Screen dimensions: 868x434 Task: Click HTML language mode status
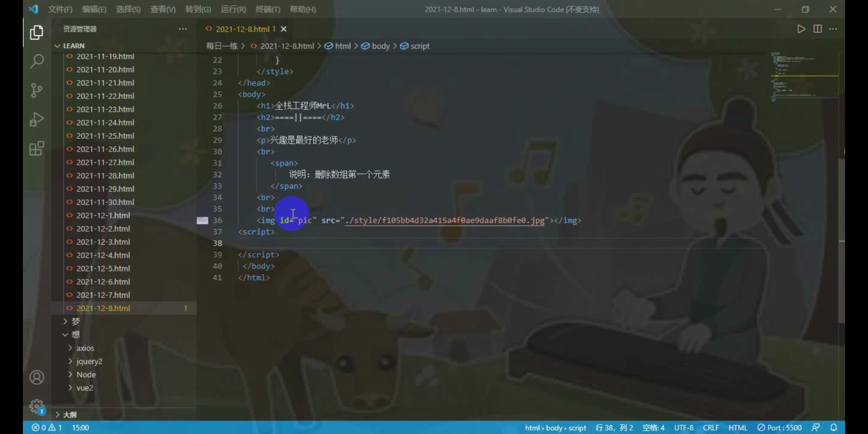(x=738, y=428)
